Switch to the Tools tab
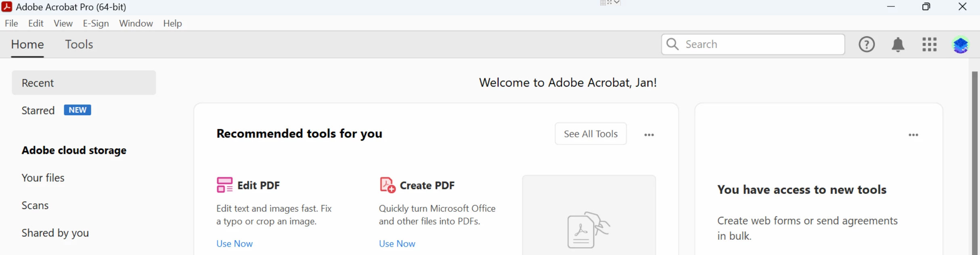The image size is (980, 255). tap(79, 44)
